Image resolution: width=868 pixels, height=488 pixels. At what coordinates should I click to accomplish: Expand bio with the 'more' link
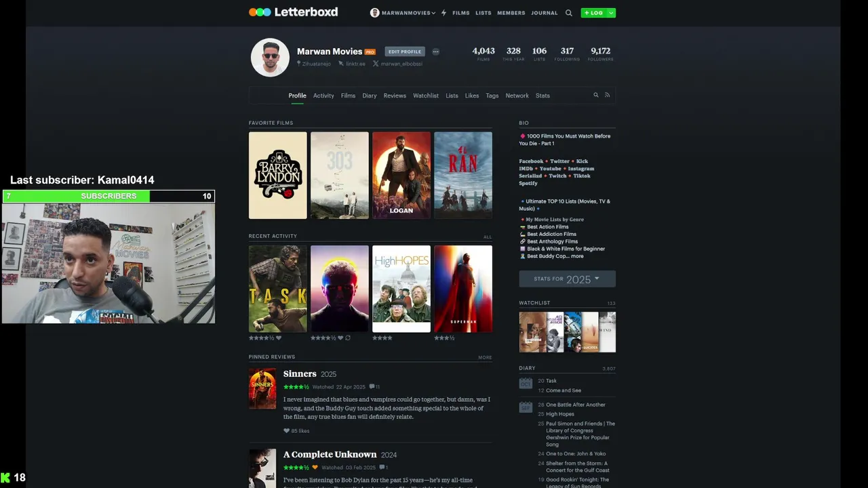577,256
